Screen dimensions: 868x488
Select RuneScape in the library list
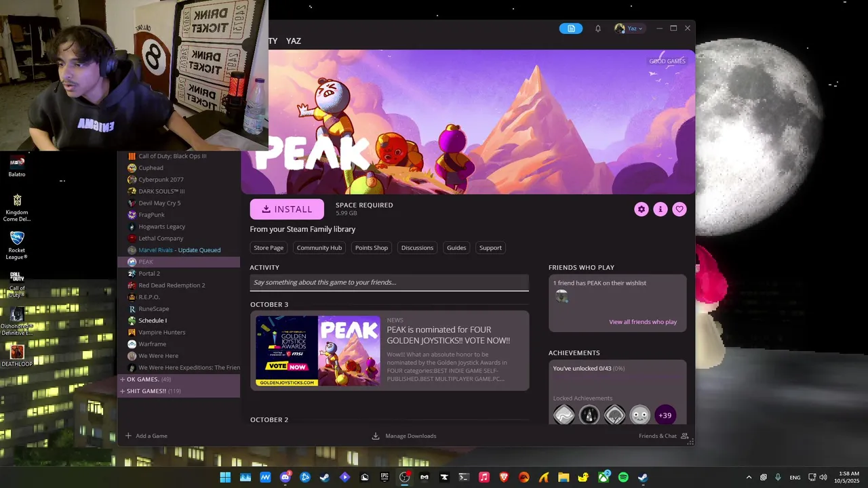(179, 309)
